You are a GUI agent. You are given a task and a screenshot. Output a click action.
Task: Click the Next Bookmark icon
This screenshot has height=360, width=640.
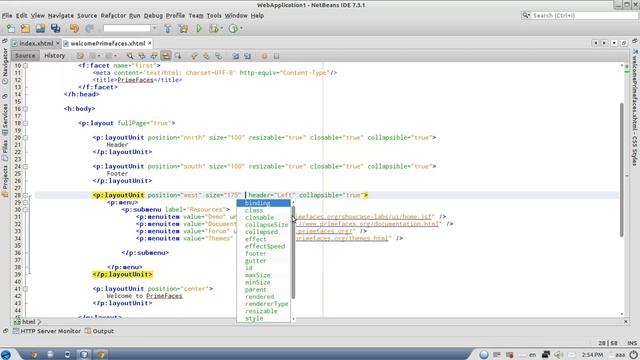pyautogui.click(x=207, y=56)
